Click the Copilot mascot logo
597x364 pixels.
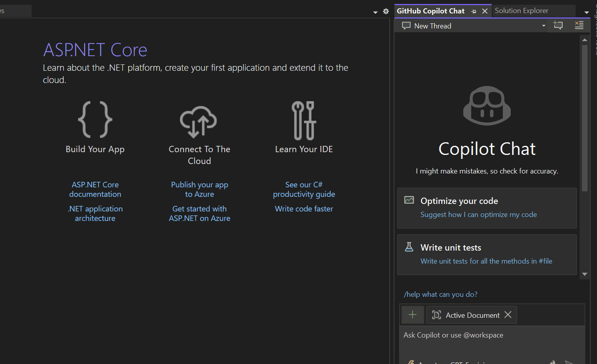click(487, 106)
